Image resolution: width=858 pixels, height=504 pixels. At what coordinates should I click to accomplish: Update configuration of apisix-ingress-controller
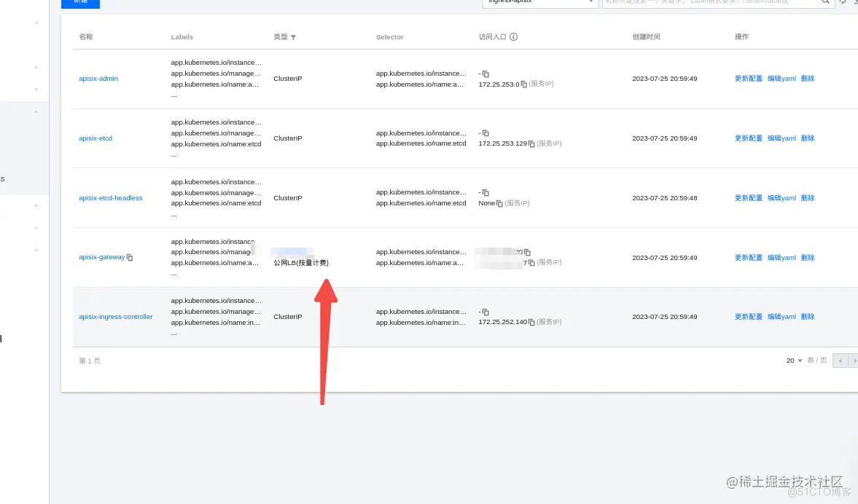748,317
